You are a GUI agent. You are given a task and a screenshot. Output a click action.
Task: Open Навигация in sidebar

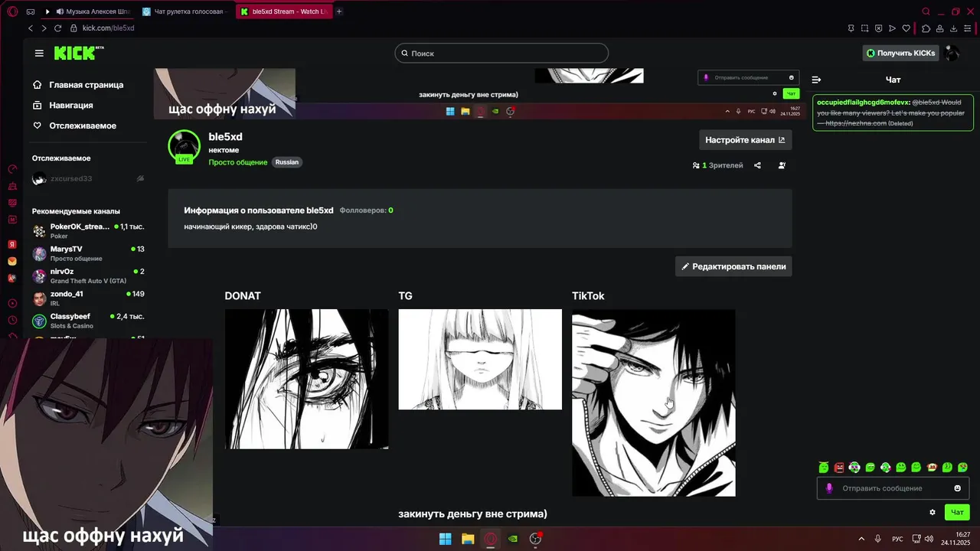click(x=63, y=105)
